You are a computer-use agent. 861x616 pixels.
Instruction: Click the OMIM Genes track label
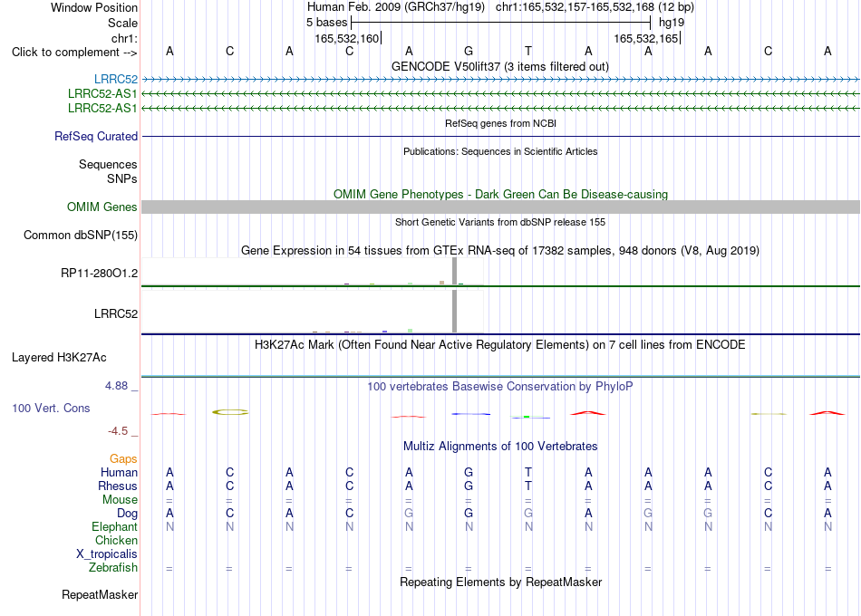(102, 207)
